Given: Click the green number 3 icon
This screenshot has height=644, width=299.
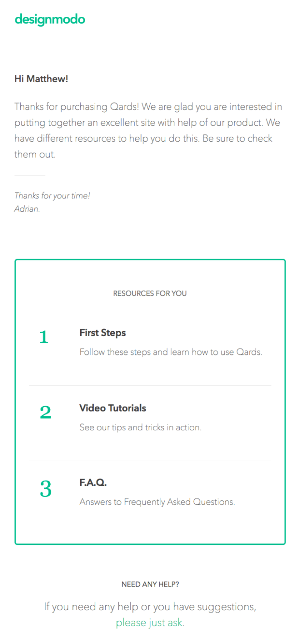Looking at the screenshot, I should pyautogui.click(x=45, y=489).
